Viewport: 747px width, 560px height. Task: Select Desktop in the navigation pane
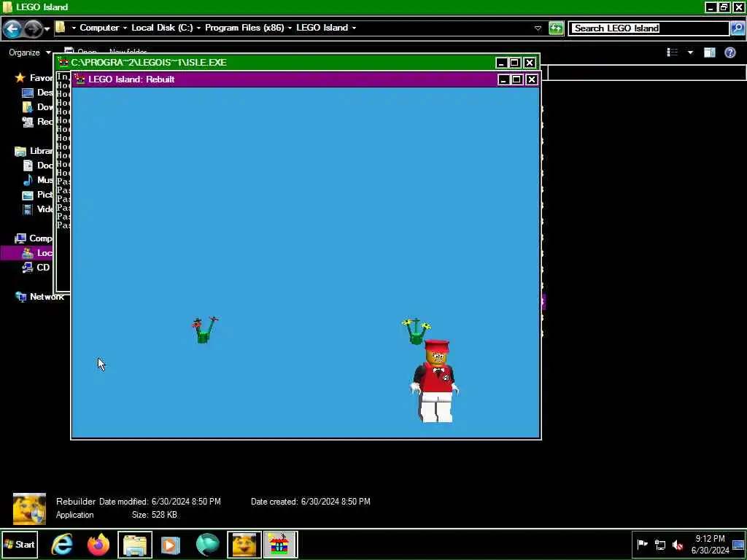(x=38, y=93)
